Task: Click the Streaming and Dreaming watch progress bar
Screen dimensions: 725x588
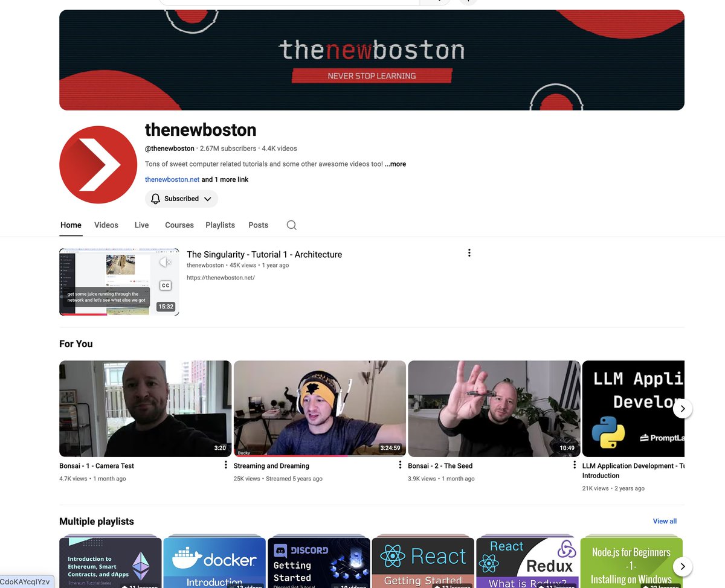Action: coord(291,456)
